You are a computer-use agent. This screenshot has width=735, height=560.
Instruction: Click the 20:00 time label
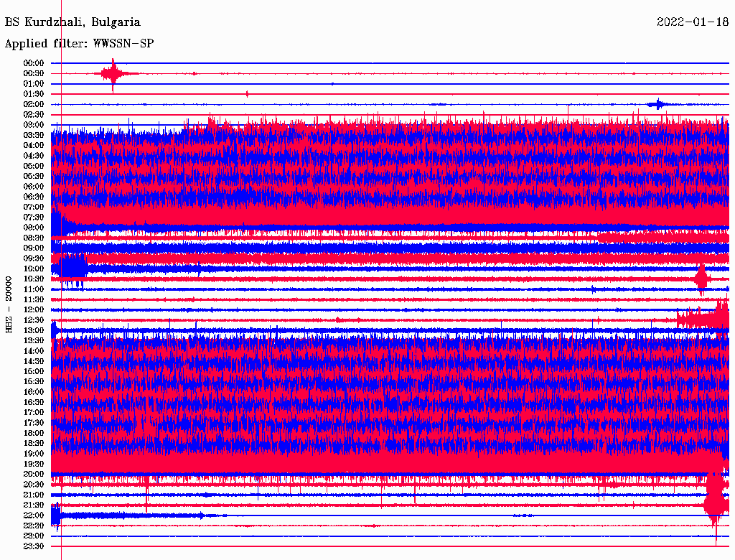(x=34, y=474)
